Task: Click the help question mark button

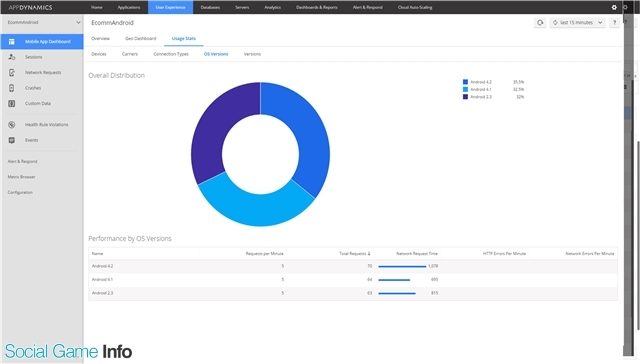Action: pos(614,23)
